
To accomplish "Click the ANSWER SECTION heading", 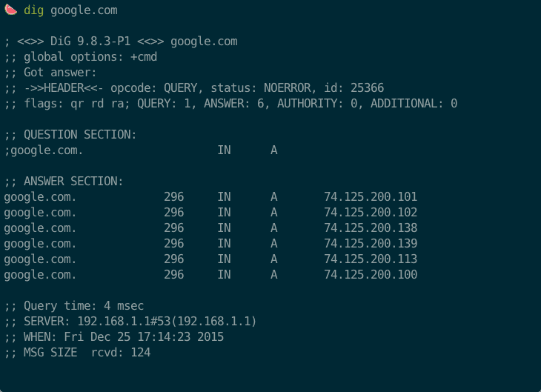I will 73,181.
